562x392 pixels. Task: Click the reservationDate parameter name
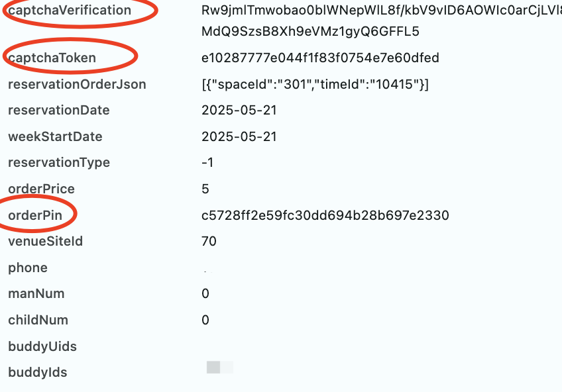tap(59, 111)
